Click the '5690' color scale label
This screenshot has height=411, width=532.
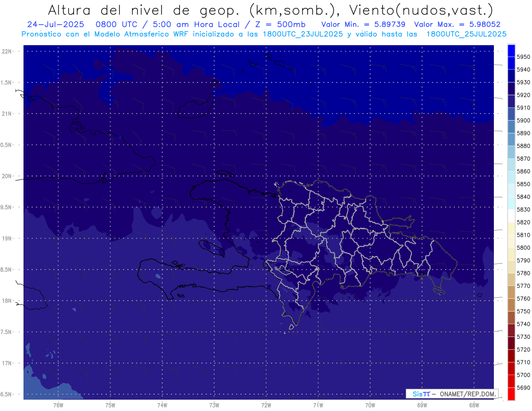click(x=524, y=388)
